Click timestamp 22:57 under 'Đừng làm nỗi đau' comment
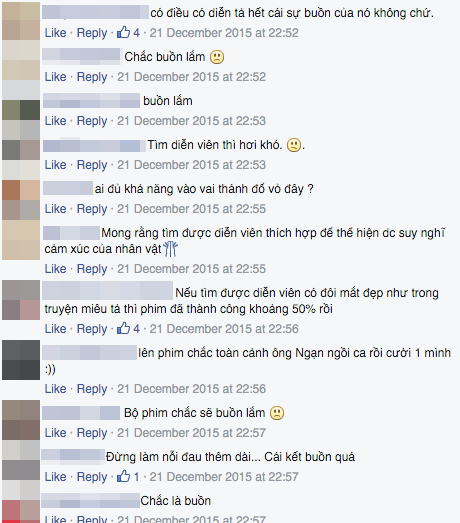The width and height of the screenshot is (460, 523). 224,477
